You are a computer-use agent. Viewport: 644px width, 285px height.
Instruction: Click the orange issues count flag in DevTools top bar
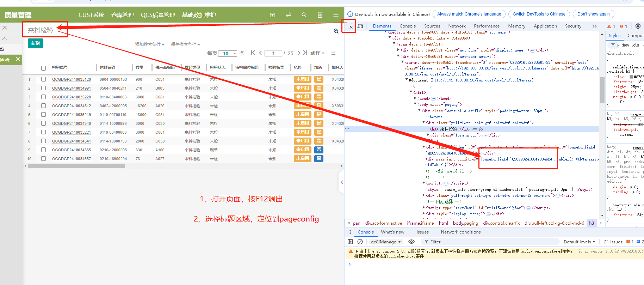pyautogui.click(x=621, y=26)
